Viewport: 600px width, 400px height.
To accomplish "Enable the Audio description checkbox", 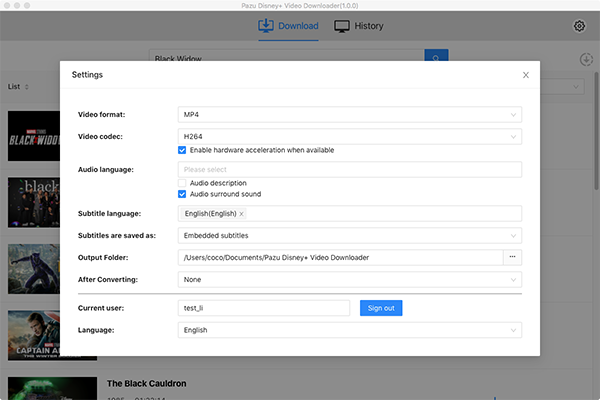I will coord(182,183).
